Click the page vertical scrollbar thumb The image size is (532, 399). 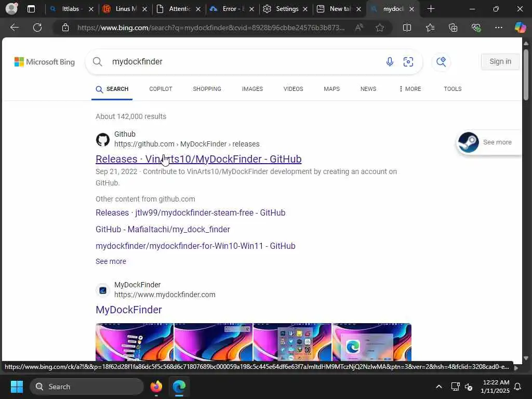(526, 75)
